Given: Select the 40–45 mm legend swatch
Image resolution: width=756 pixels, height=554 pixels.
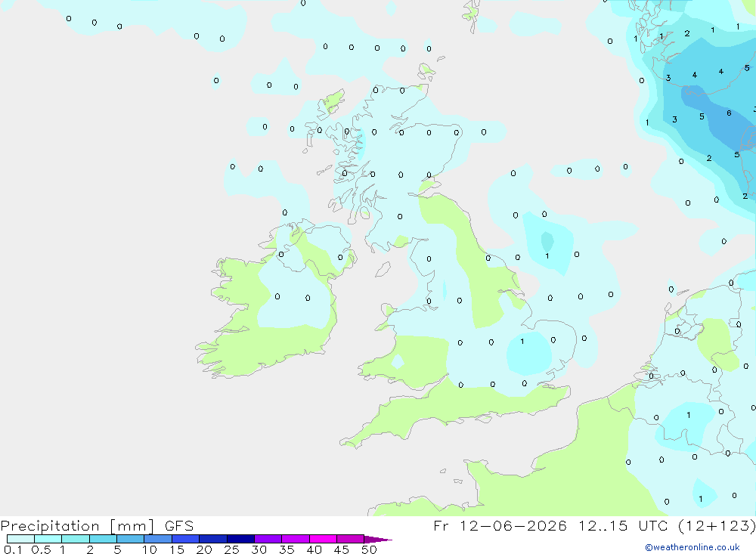Looking at the screenshot, I should click(323, 539).
